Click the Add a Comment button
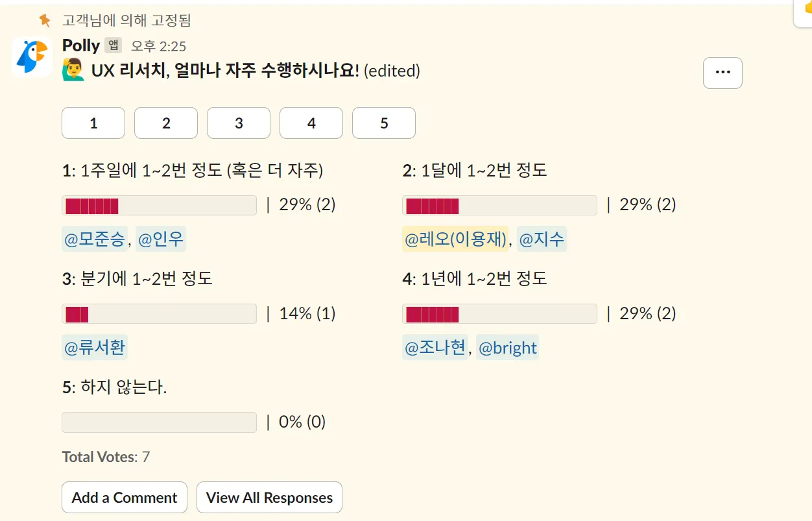 pyautogui.click(x=125, y=498)
